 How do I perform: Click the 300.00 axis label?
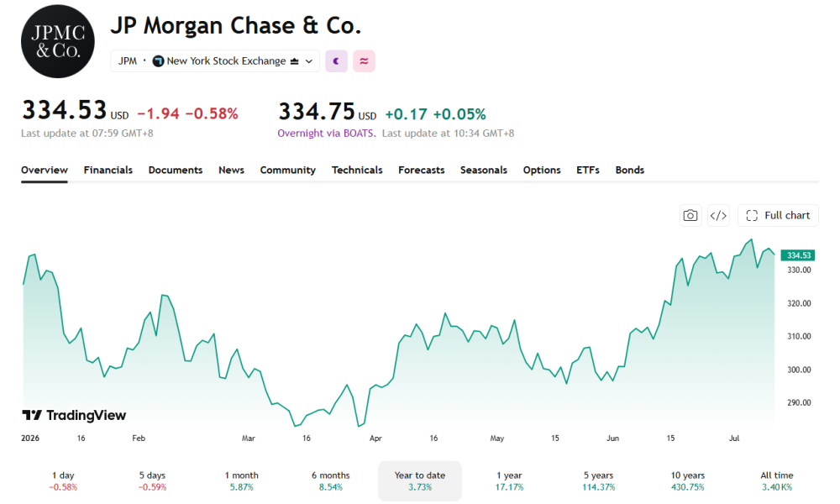click(799, 370)
